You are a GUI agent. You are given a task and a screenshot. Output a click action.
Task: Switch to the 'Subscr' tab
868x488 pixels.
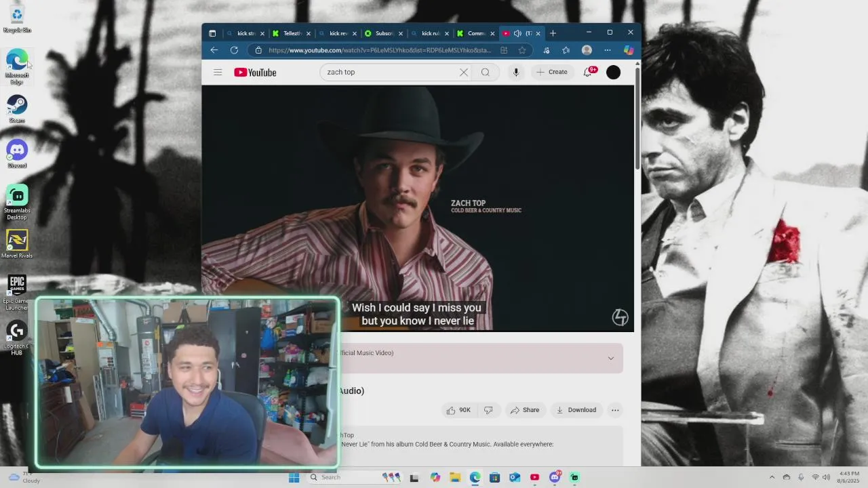(384, 33)
